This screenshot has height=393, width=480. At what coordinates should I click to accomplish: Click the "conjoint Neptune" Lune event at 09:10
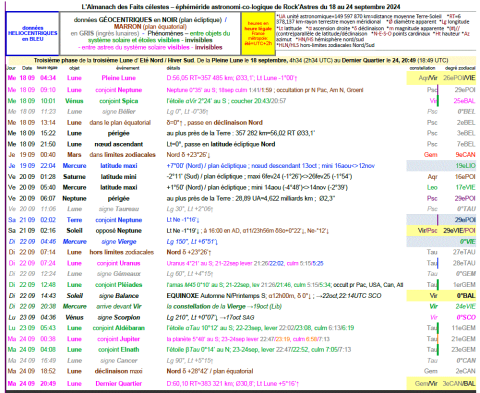[x=119, y=90]
